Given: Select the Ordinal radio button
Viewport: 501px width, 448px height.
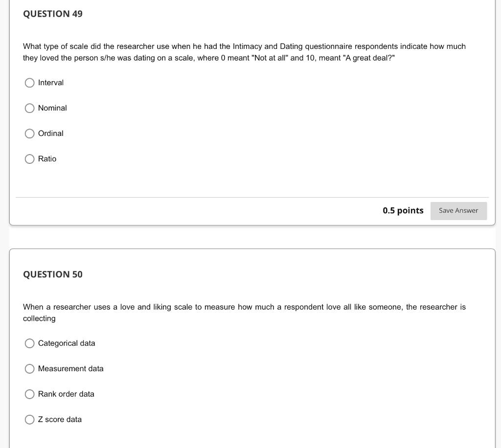Looking at the screenshot, I should coord(29,134).
